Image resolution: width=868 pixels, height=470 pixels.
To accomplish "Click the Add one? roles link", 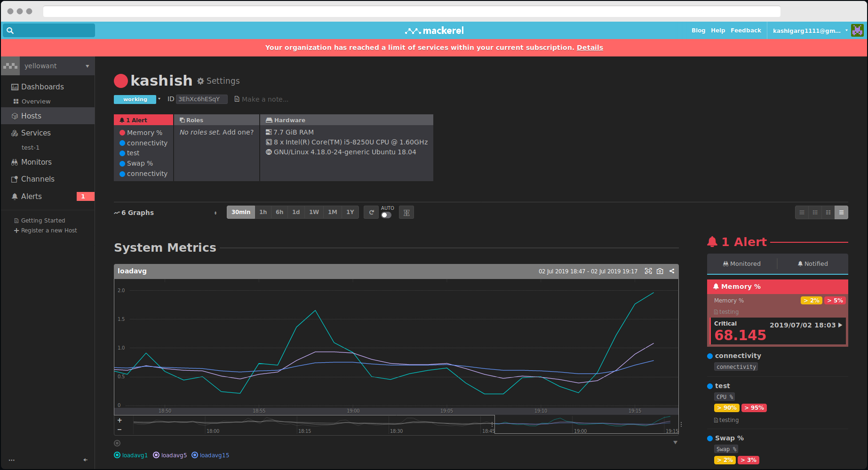I will [x=238, y=132].
